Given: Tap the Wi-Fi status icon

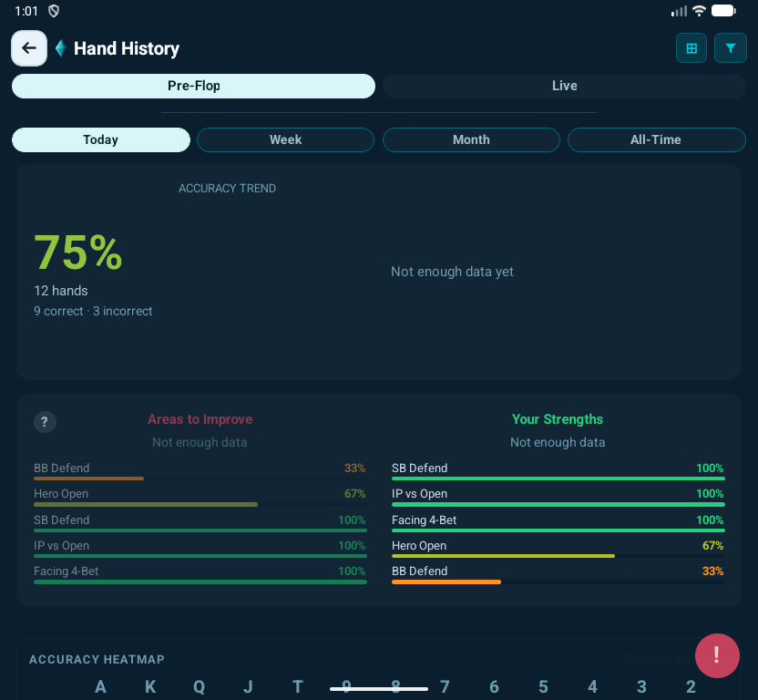Looking at the screenshot, I should pos(699,11).
